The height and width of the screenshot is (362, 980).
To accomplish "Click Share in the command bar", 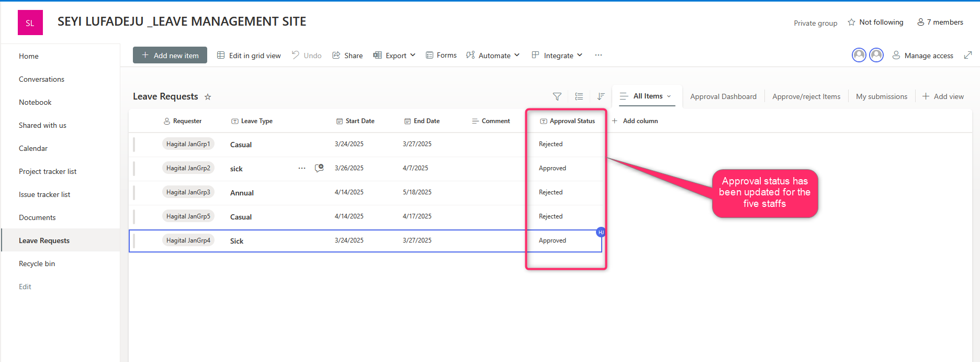I will tap(347, 55).
